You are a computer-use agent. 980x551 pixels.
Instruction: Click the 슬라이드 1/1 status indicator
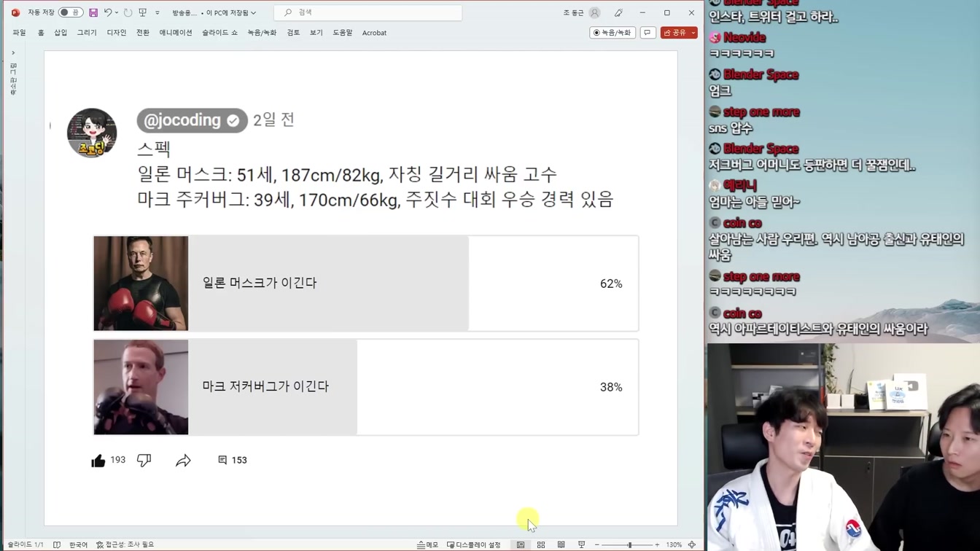pos(26,544)
